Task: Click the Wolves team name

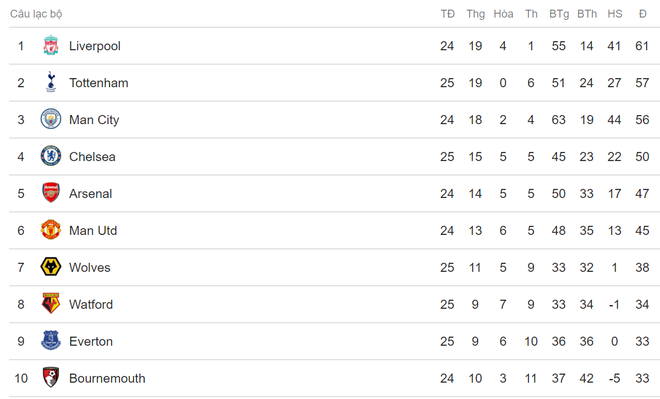Action: coord(90,268)
